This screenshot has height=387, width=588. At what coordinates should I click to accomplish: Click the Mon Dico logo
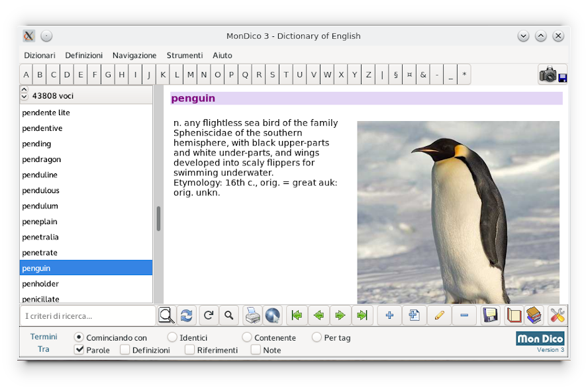coord(540,339)
